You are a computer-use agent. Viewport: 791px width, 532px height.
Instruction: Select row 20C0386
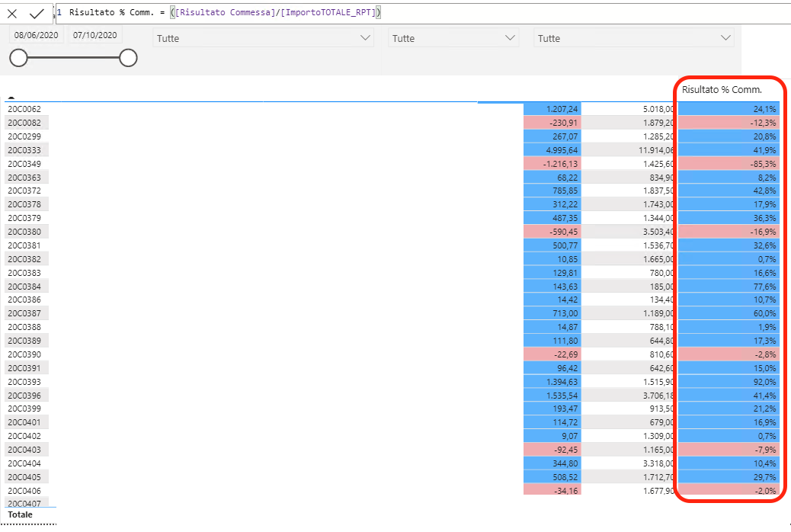coord(24,300)
